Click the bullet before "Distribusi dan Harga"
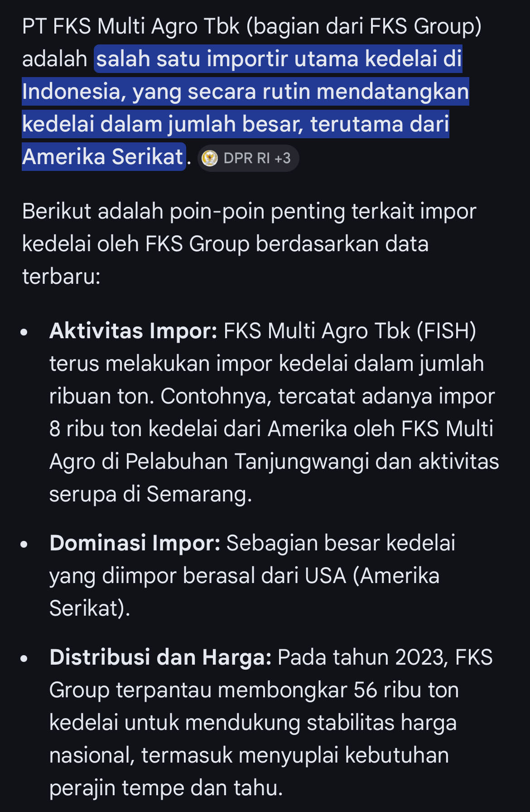 tap(24, 659)
